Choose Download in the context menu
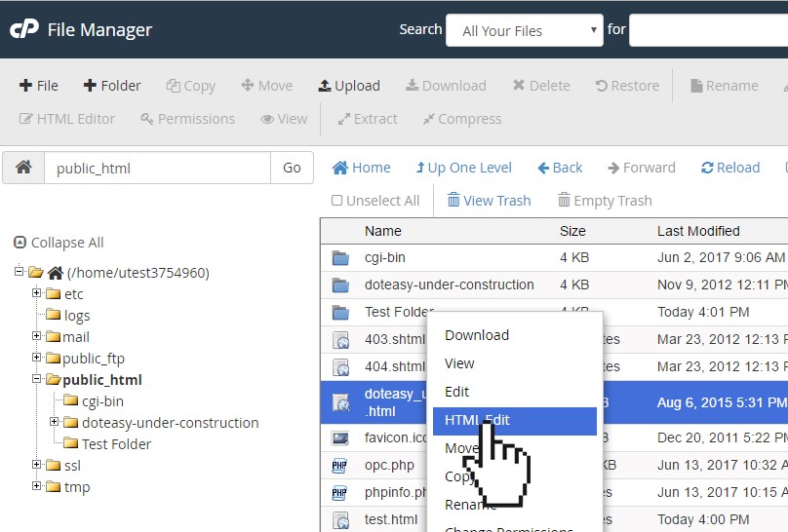Screen dimensions: 788x532 [515, 335]
